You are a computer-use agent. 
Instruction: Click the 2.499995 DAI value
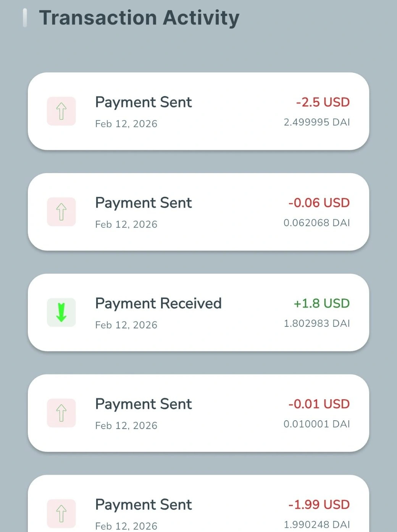coord(316,122)
